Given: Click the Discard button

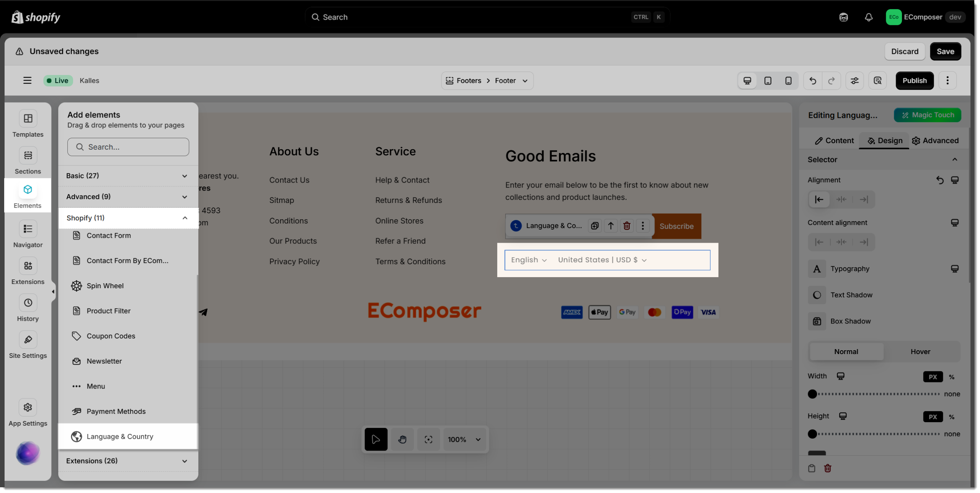Looking at the screenshot, I should tap(905, 51).
